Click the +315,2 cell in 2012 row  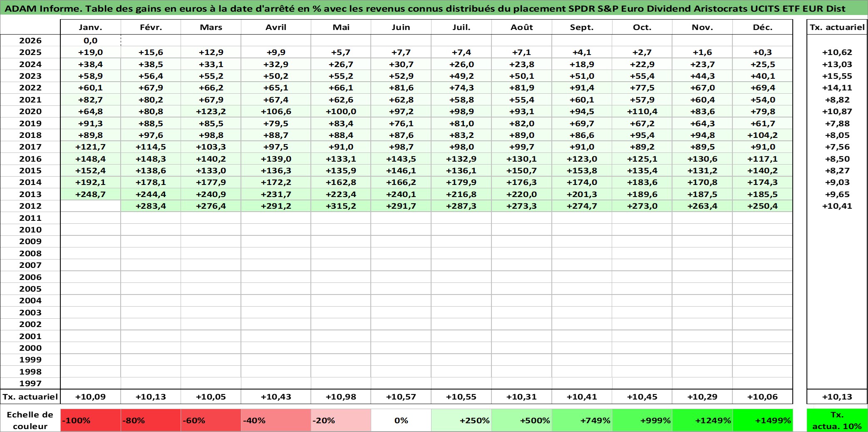pos(341,206)
